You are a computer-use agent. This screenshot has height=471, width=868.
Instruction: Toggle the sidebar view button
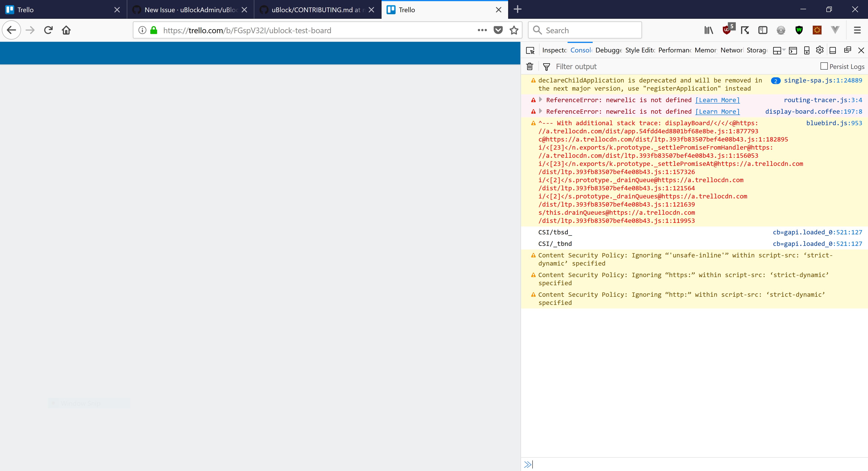(763, 30)
